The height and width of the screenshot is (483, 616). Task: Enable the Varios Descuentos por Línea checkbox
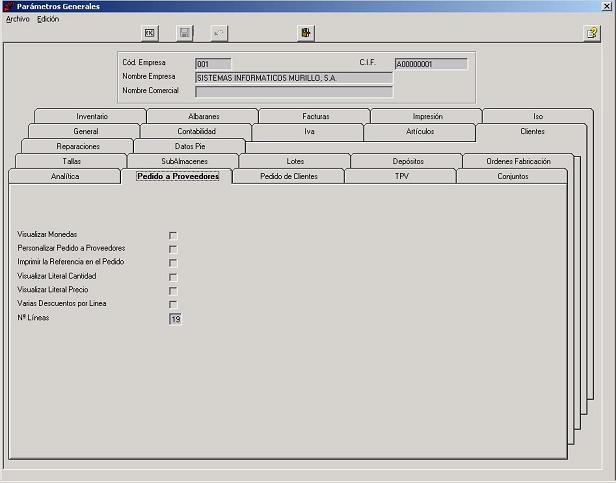pyautogui.click(x=173, y=305)
